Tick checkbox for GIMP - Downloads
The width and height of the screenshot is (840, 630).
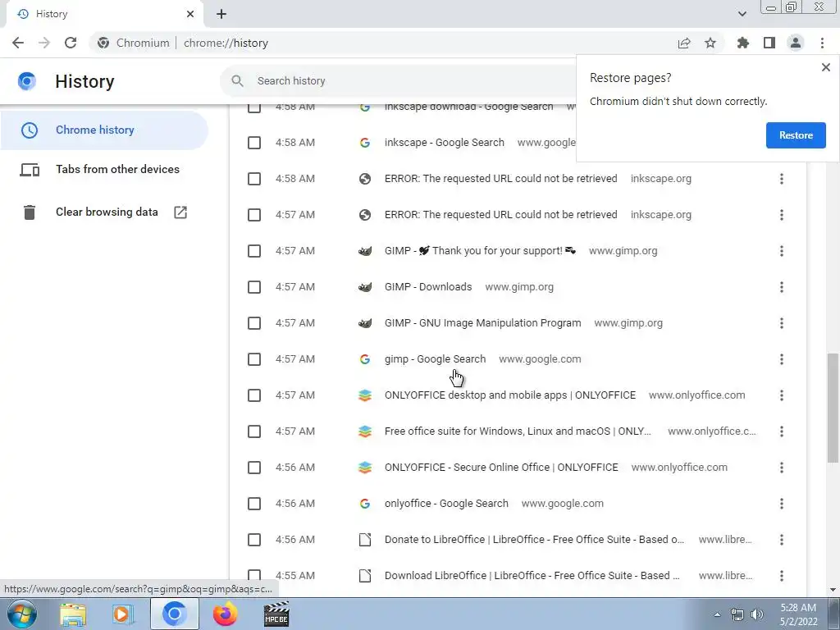click(254, 287)
